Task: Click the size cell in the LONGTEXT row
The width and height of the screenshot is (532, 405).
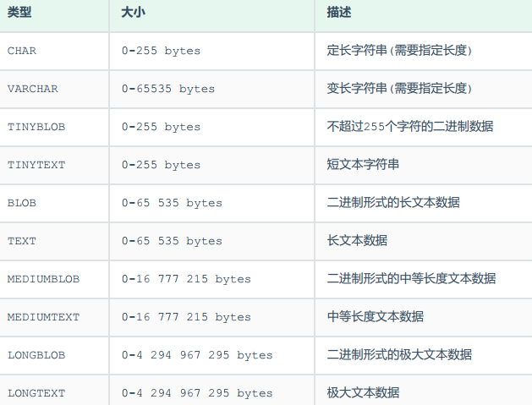Action: (197, 393)
